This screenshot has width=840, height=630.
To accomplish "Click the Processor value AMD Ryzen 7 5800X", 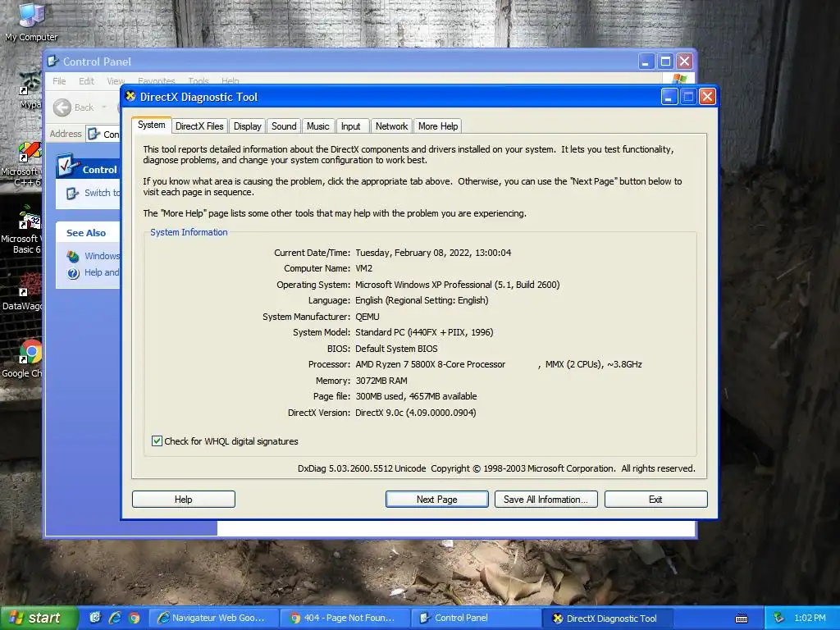I will 430,364.
